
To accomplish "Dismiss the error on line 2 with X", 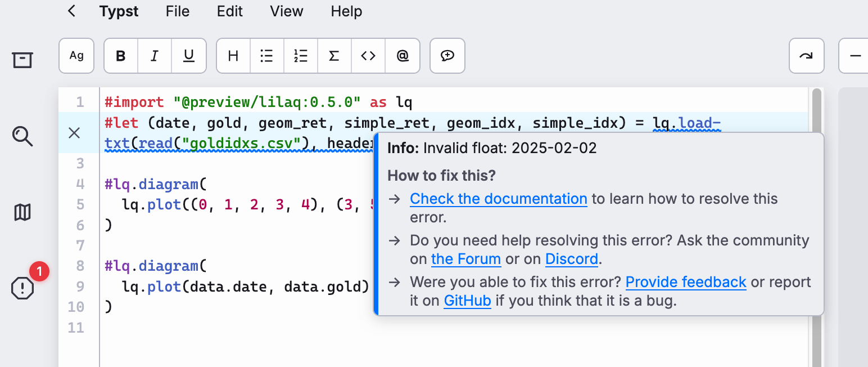I will click(74, 133).
